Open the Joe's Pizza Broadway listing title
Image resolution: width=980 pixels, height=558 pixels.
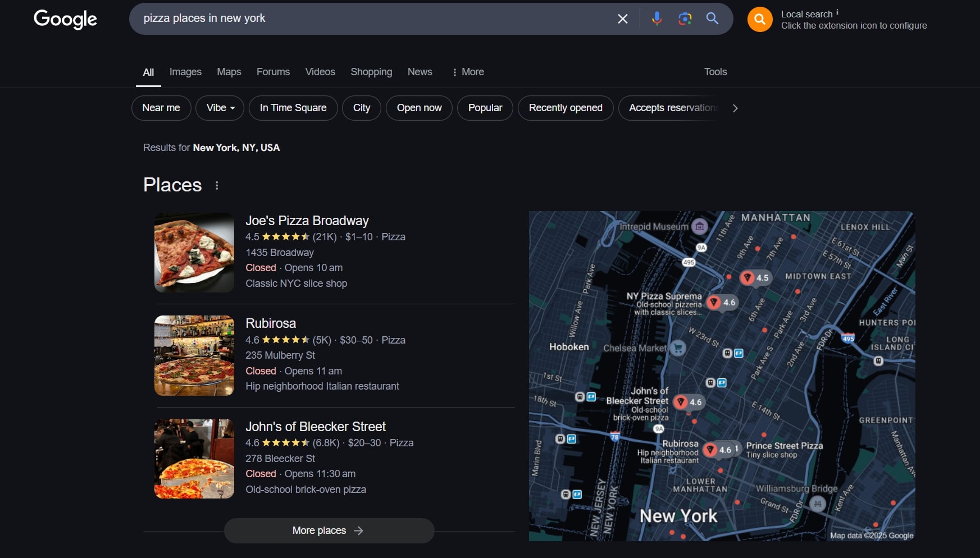click(x=307, y=221)
